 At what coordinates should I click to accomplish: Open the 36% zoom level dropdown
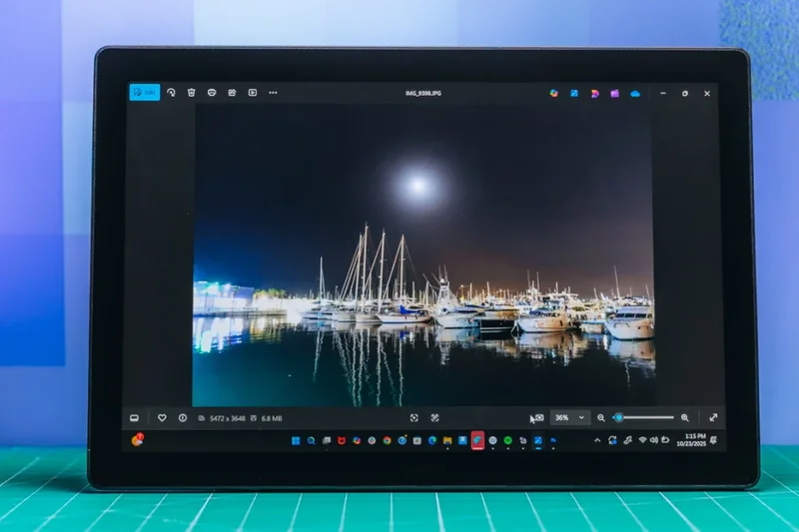569,417
